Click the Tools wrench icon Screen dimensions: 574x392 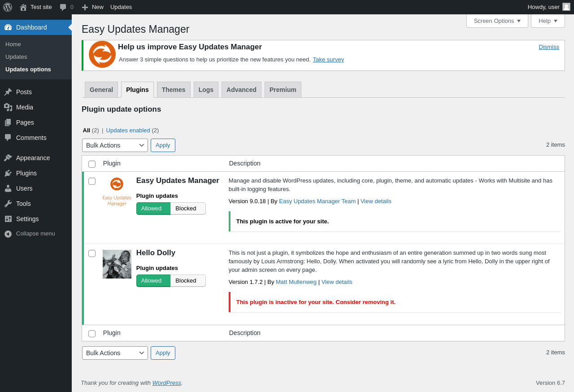pyautogui.click(x=8, y=204)
